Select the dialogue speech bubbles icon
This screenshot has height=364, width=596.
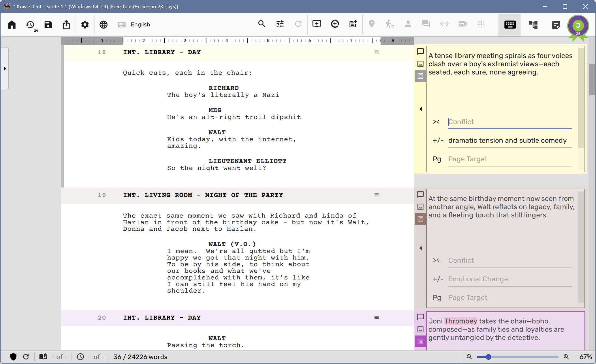[426, 24]
